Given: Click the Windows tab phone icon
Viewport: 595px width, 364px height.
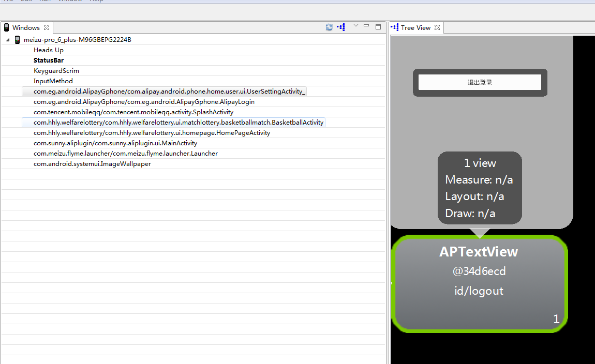Looking at the screenshot, I should click(x=6, y=27).
